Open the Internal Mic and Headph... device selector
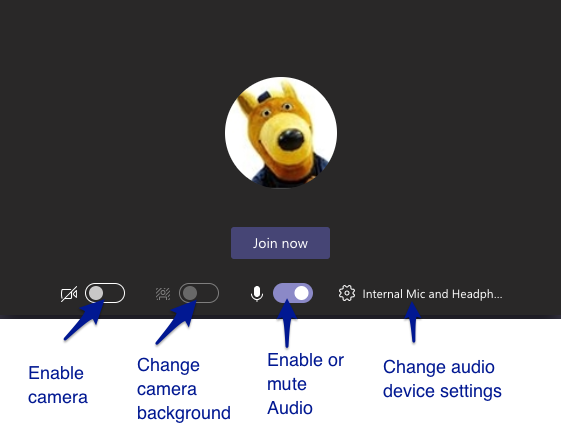Image resolution: width=561 pixels, height=426 pixels. 432,294
